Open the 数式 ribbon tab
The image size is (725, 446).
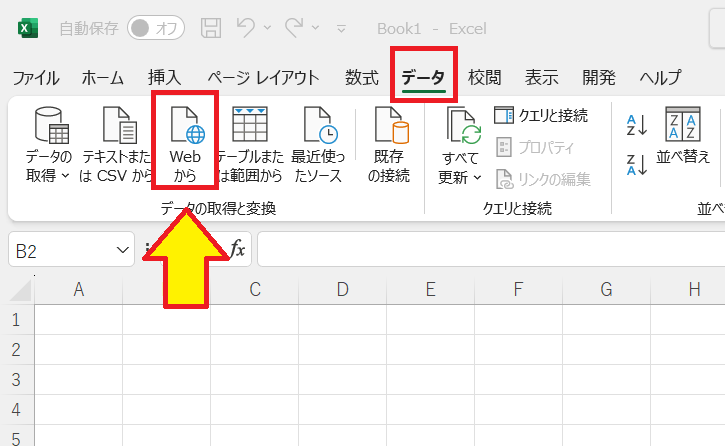click(x=361, y=78)
